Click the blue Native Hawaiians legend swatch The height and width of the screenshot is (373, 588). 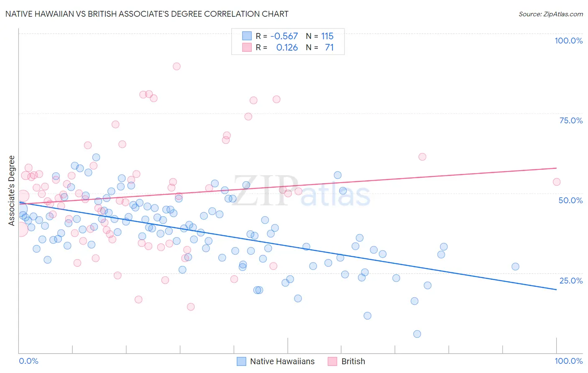pos(241,361)
